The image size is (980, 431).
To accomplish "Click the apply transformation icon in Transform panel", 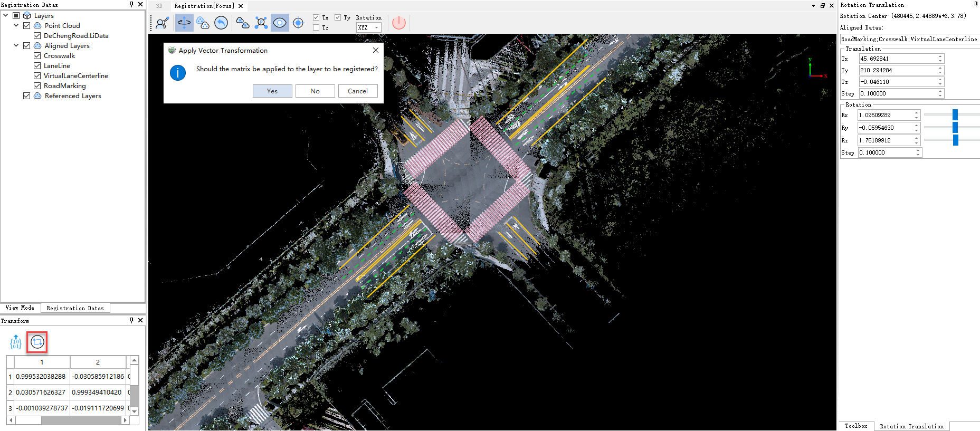I will (37, 342).
